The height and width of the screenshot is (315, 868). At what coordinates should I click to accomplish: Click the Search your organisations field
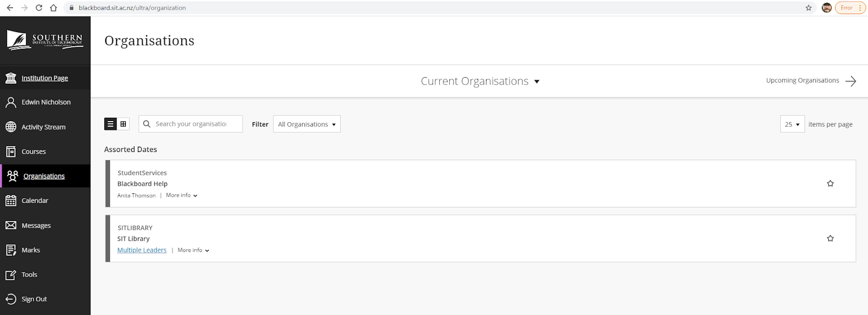click(190, 124)
